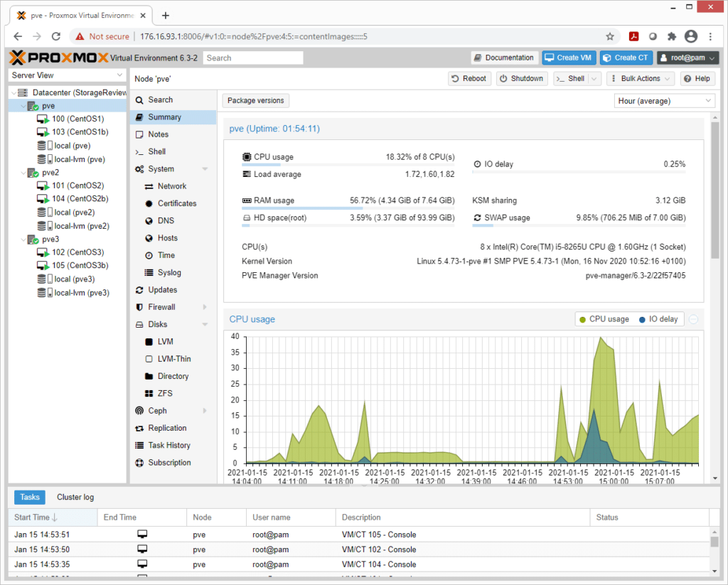
Task: Click the Shutdown button
Action: pyautogui.click(x=522, y=79)
